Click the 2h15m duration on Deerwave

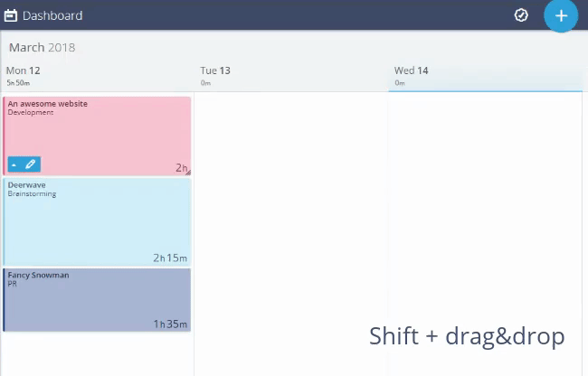tap(170, 258)
